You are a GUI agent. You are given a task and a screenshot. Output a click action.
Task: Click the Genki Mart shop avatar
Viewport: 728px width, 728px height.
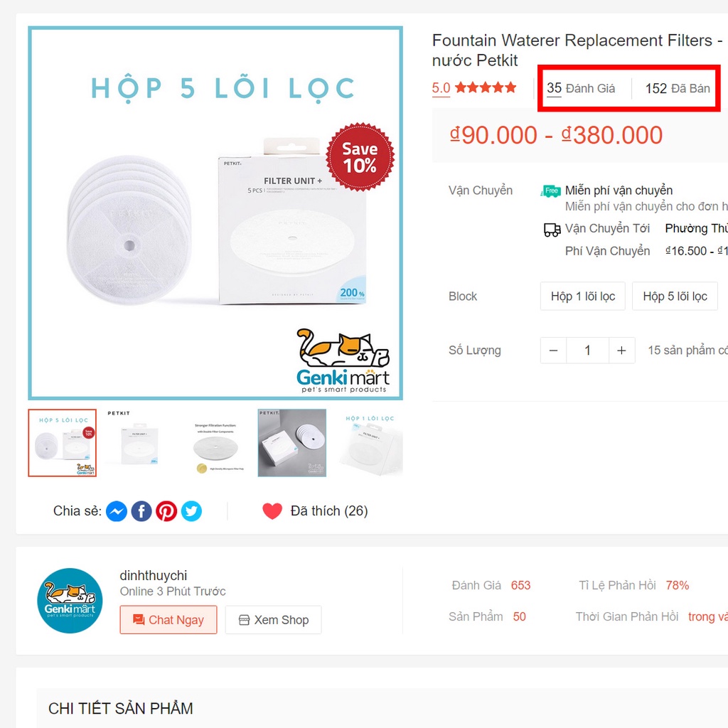point(70,601)
